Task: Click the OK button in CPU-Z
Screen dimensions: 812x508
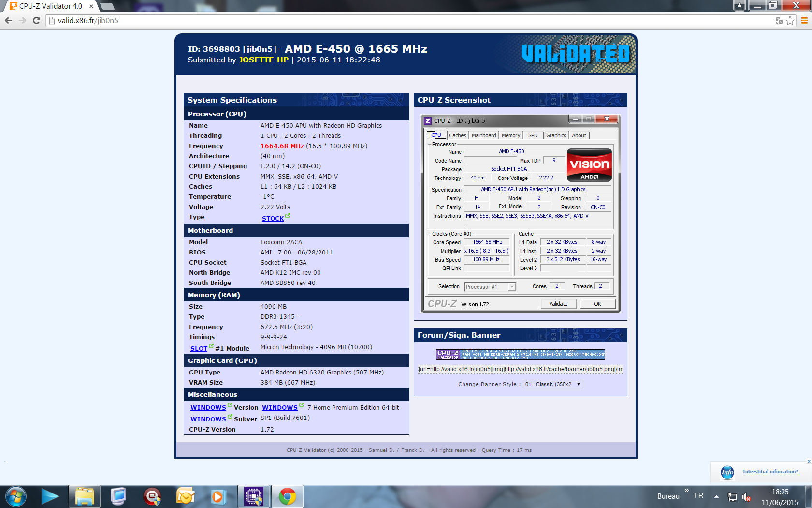Action: click(598, 304)
